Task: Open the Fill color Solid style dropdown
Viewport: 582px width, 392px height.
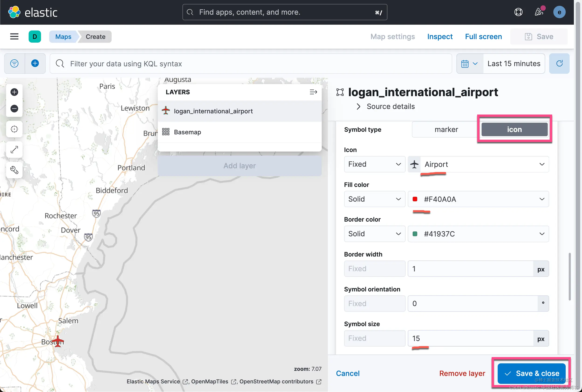Action: [x=374, y=199]
